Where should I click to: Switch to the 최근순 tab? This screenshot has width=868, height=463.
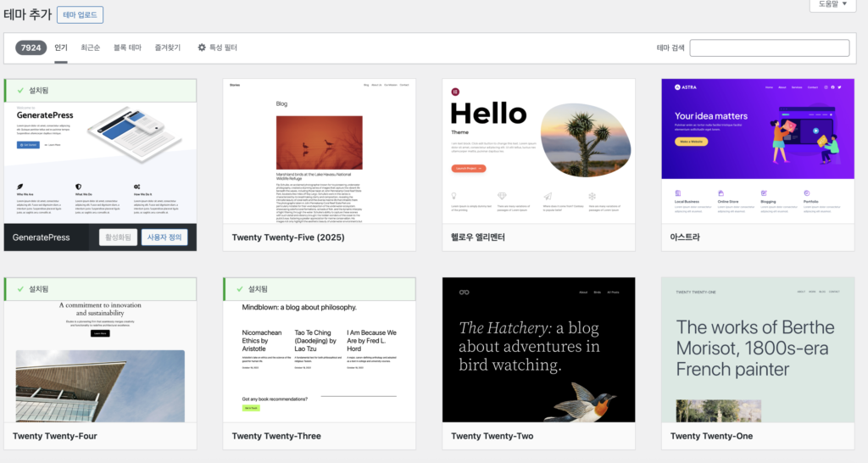(x=90, y=47)
